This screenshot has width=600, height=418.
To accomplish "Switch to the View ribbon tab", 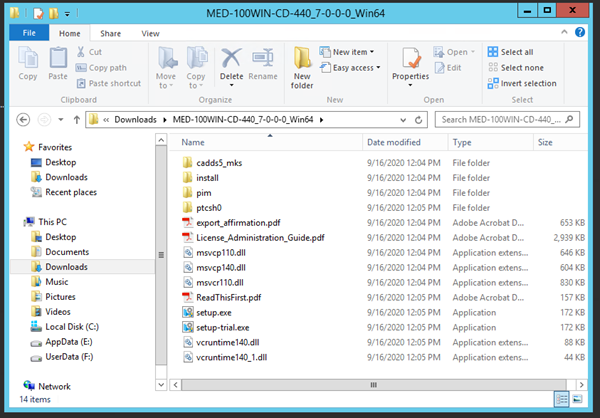I will [150, 33].
